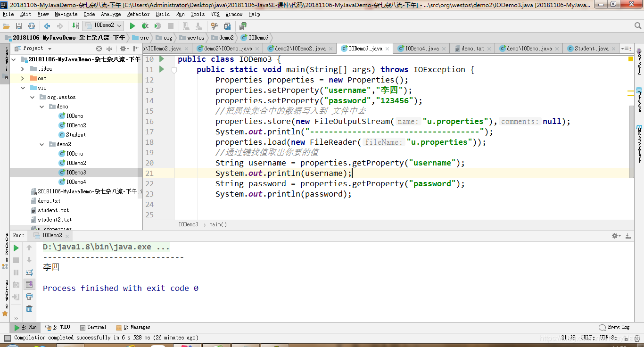Print the console output
This screenshot has width=644, height=347.
tap(29, 297)
